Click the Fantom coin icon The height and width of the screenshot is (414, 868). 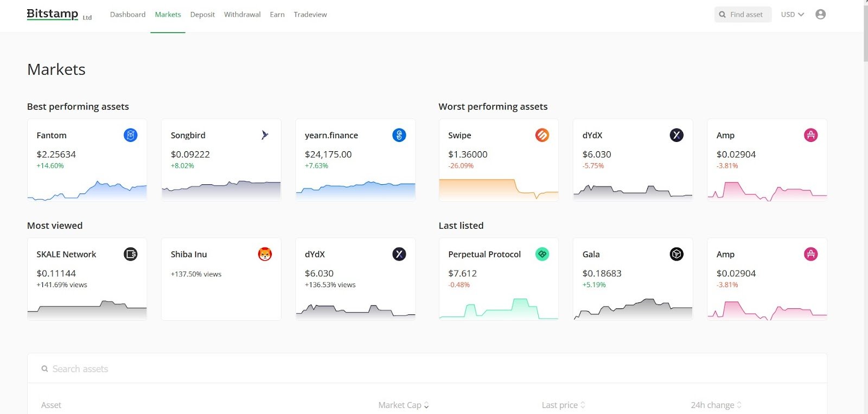(130, 135)
